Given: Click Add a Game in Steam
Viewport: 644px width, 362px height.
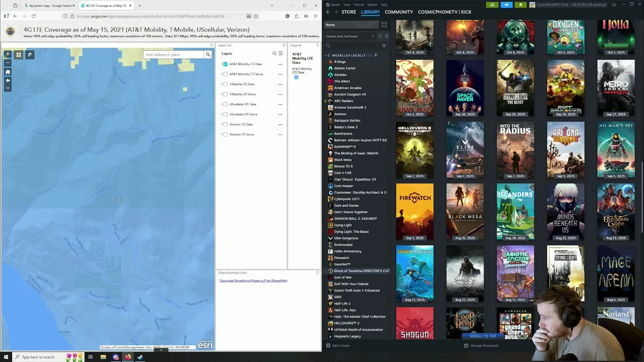Looking at the screenshot, I should click(x=338, y=345).
